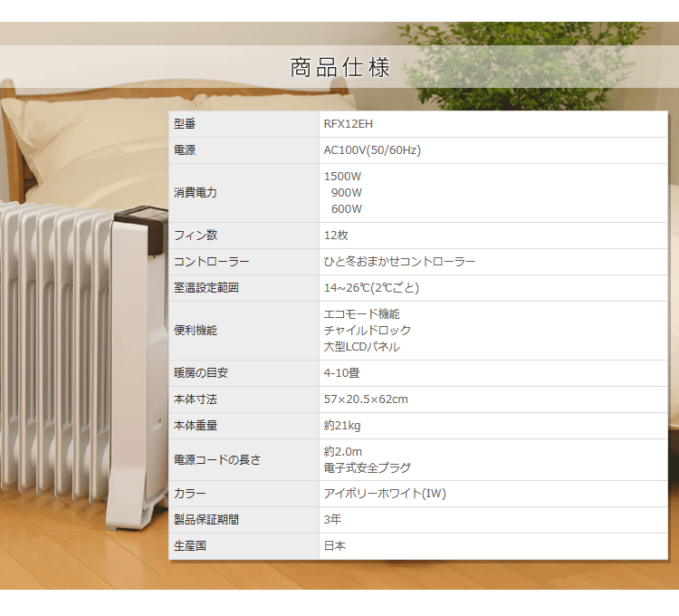Select the 電子式安全プラグ text
This screenshot has width=679, height=616.
click(x=367, y=467)
